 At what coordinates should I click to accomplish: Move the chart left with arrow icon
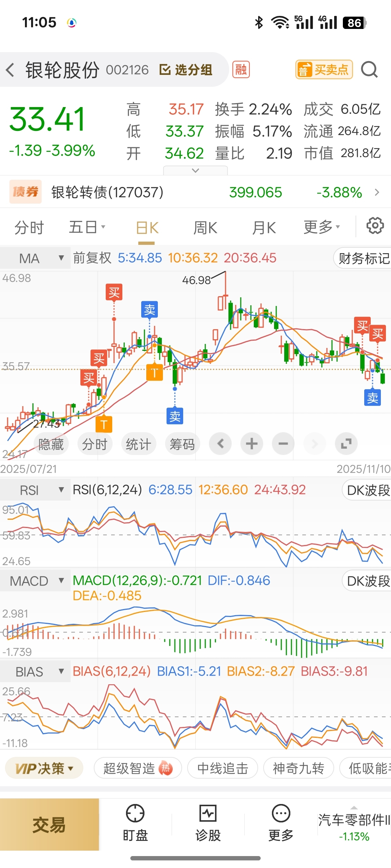point(220,443)
